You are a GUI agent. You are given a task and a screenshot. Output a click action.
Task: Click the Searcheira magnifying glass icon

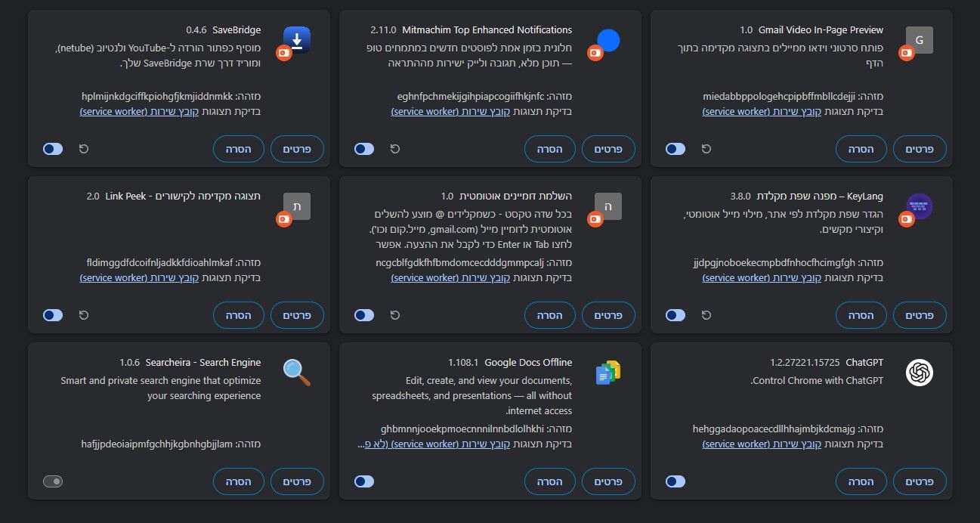tap(297, 373)
